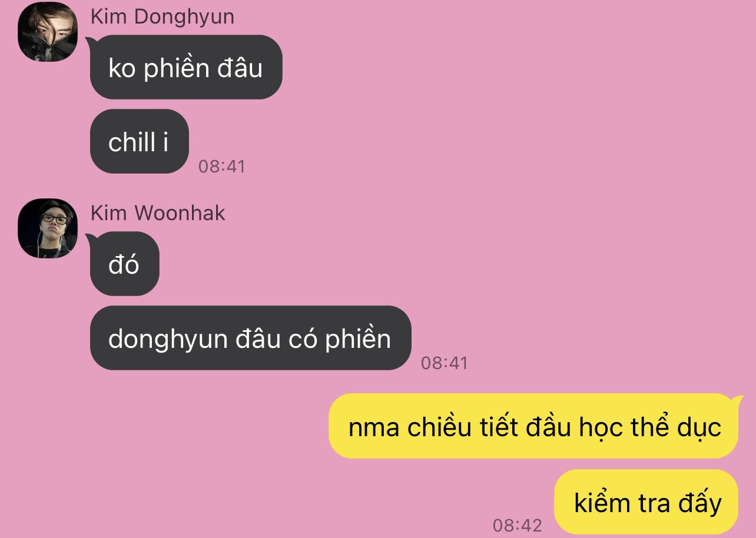Select the yellow "kiểm tra đấy" bubble
The image size is (756, 538).
coord(646,502)
